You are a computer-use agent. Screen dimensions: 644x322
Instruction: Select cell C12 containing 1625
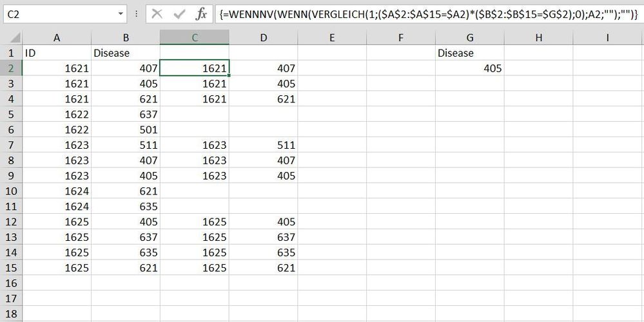[195, 222]
